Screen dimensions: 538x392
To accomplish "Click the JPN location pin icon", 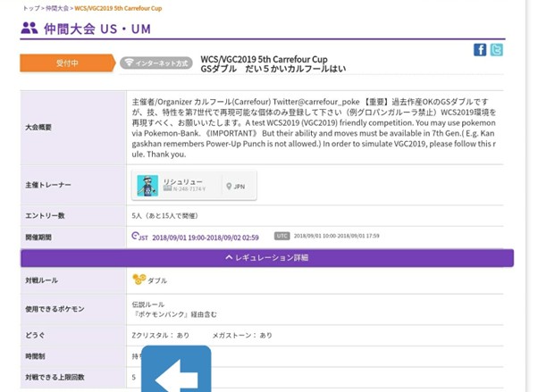I will [229, 187].
